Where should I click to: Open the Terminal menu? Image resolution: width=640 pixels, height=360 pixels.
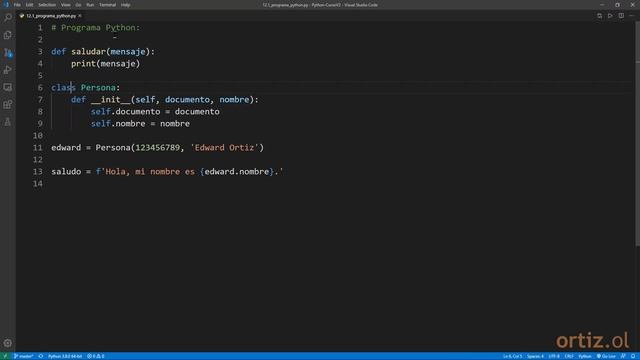point(107,5)
